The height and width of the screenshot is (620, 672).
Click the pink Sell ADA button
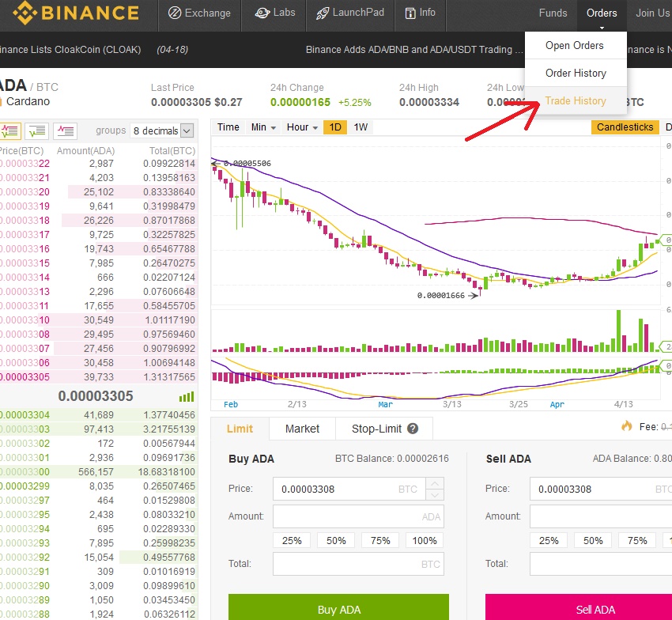(x=579, y=607)
